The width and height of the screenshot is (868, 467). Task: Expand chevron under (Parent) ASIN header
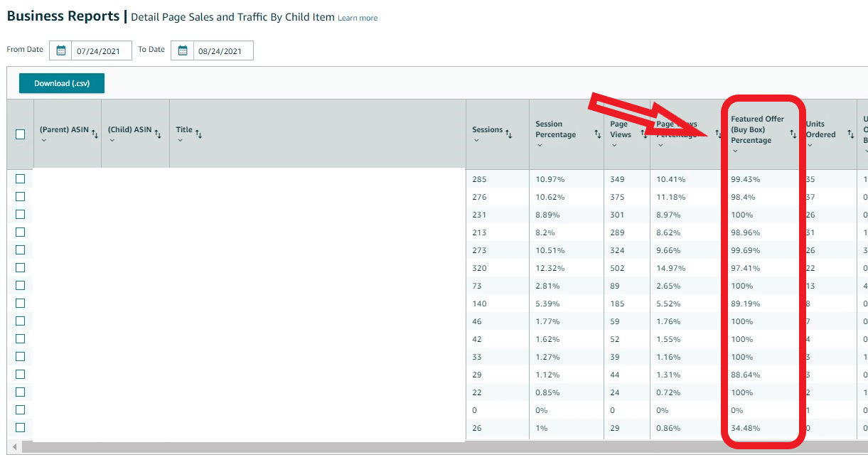(43, 141)
